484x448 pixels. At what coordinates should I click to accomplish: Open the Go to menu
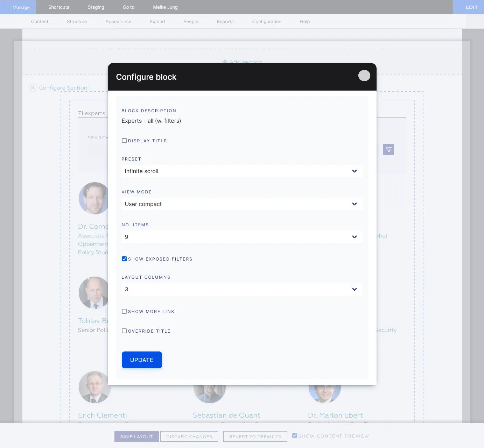(x=128, y=7)
